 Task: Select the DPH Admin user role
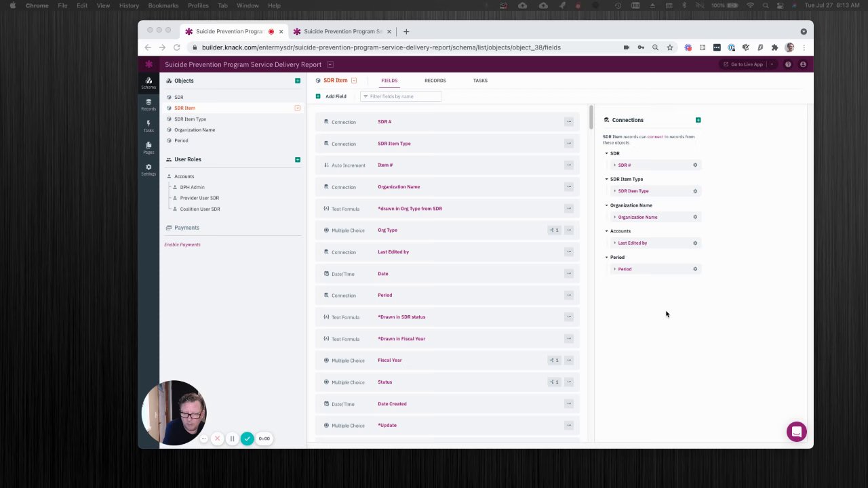192,187
